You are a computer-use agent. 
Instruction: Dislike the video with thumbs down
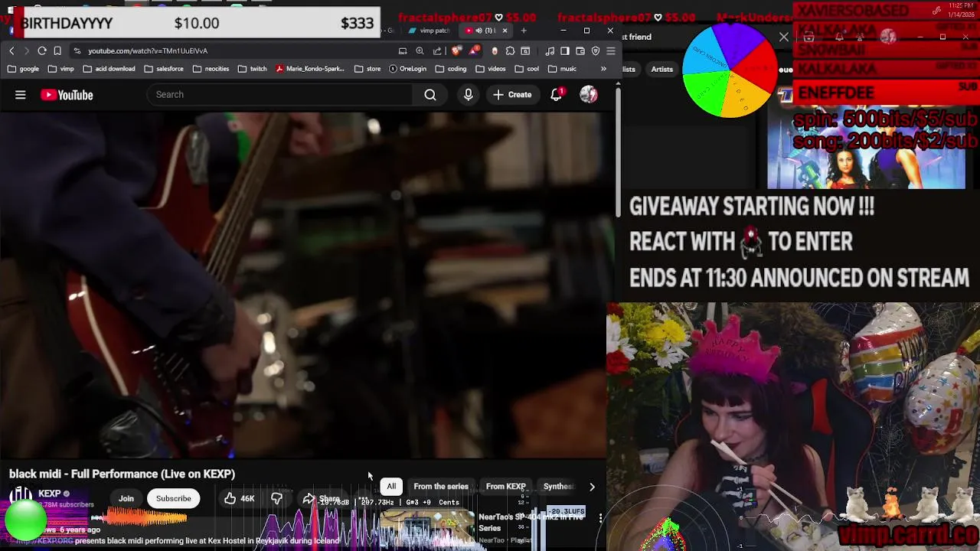pos(276,498)
